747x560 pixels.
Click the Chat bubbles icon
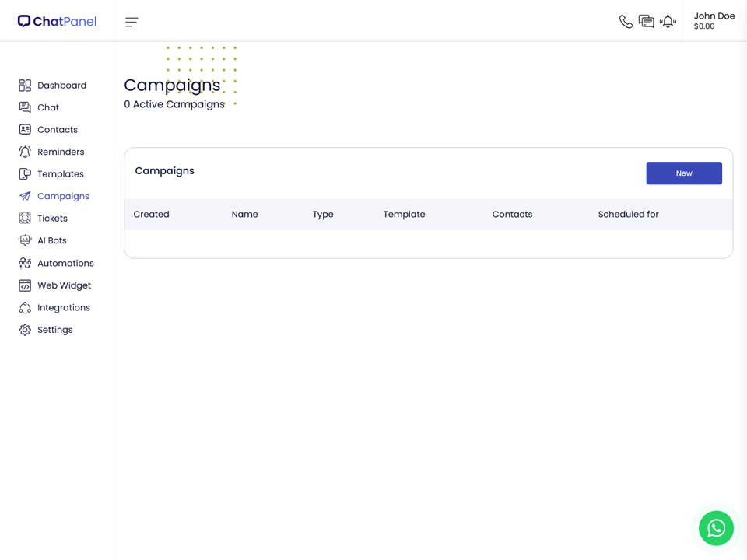click(x=25, y=107)
